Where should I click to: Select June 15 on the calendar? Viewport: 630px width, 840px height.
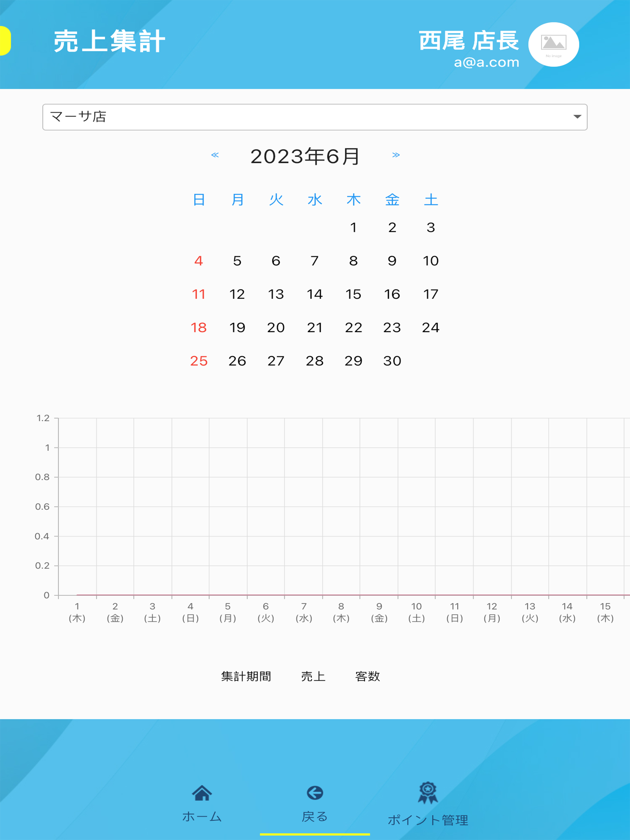point(353,294)
